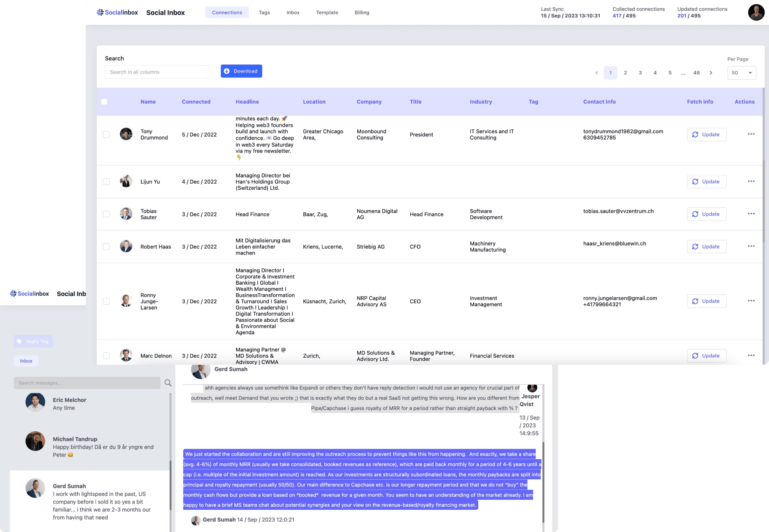The height and width of the screenshot is (532, 769).
Task: Focus the Search in all columns field
Action: 156,72
